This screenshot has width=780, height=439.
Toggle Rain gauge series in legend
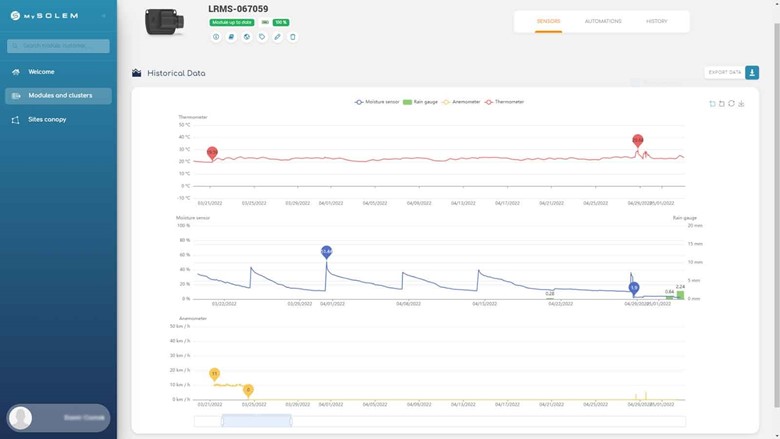pos(420,102)
